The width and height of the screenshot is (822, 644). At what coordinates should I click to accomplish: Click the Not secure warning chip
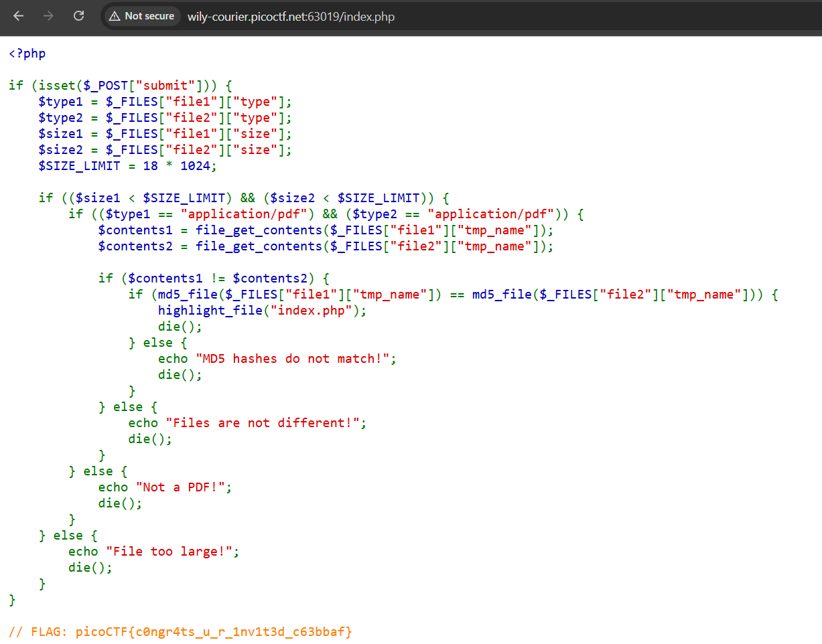coord(142,16)
